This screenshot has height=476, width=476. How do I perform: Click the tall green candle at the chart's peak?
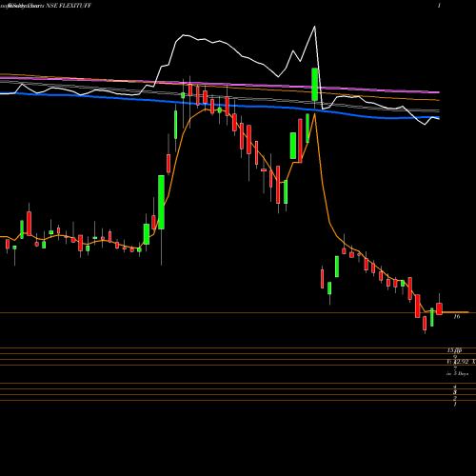314,85
